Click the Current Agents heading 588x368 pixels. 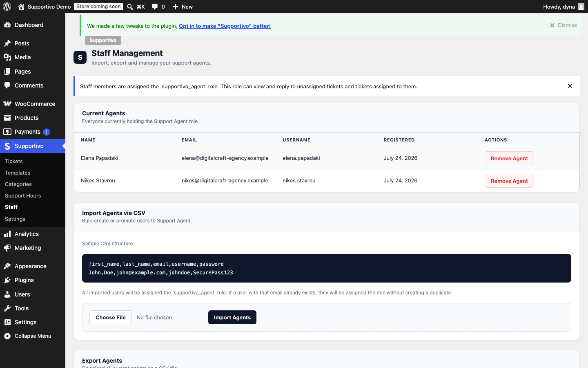[104, 113]
